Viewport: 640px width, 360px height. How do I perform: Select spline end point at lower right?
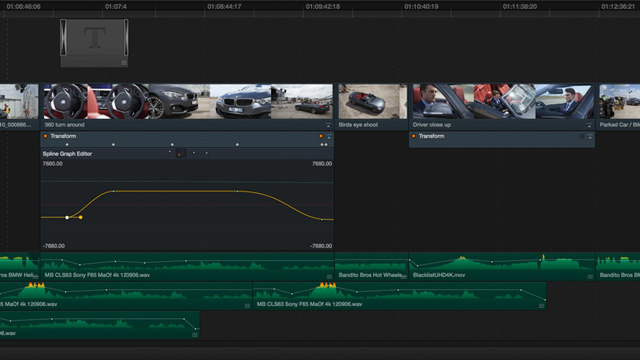[322, 220]
